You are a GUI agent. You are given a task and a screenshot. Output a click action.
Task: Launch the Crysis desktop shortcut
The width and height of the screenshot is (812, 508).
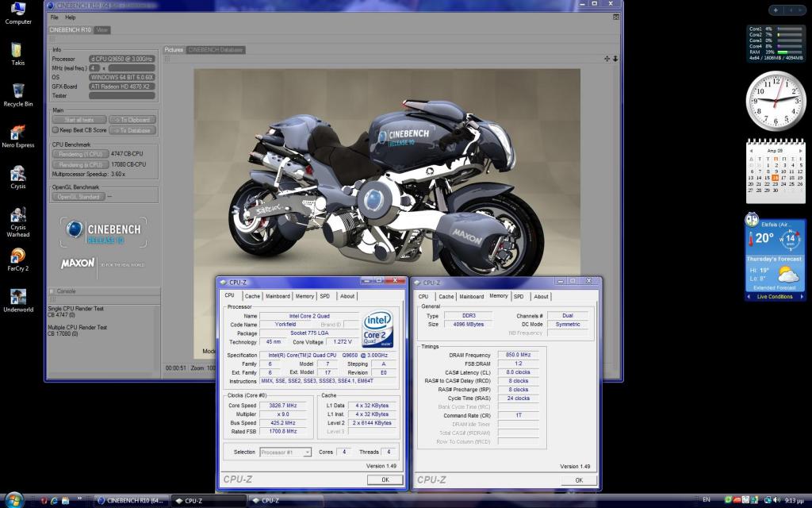pyautogui.click(x=18, y=177)
